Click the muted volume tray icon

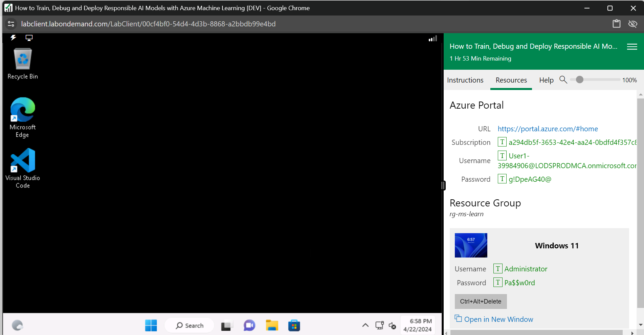tap(392, 326)
